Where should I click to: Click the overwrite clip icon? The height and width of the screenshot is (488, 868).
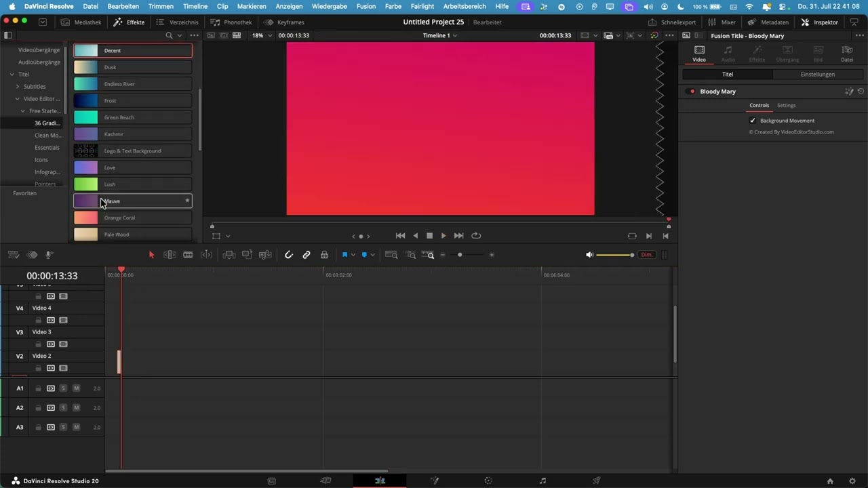(247, 255)
